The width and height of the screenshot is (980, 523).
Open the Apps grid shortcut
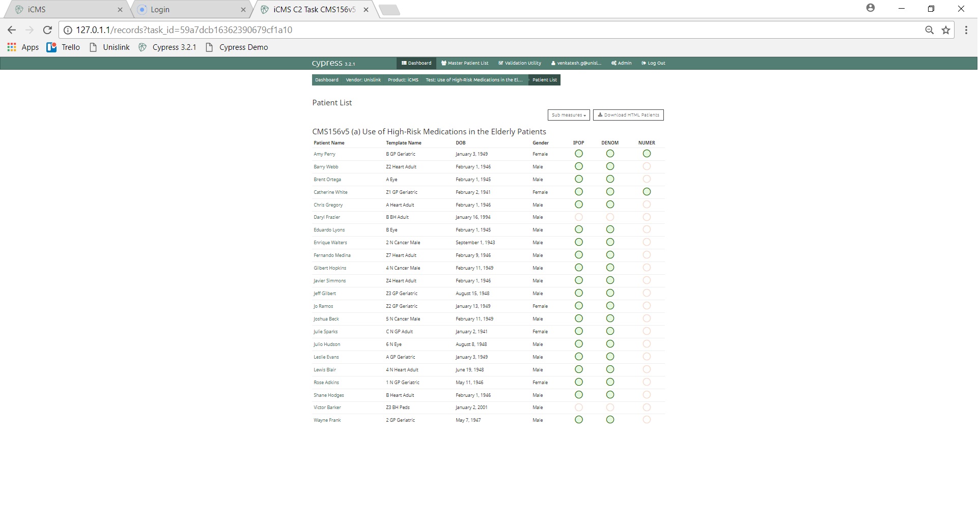(x=23, y=47)
